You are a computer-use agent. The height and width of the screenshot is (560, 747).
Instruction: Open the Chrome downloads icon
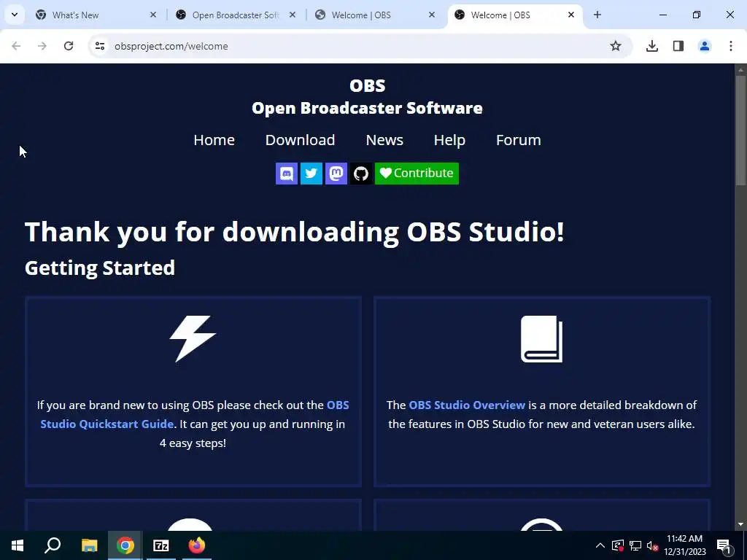click(x=652, y=46)
